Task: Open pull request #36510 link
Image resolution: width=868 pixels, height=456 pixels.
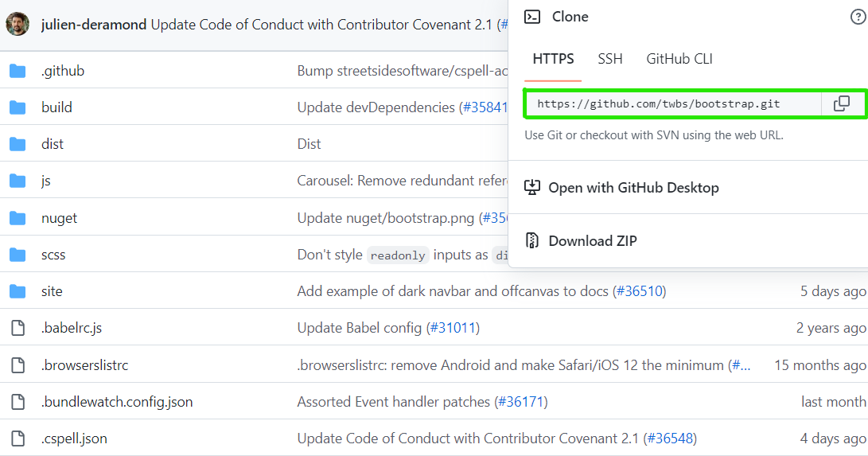Action: pyautogui.click(x=639, y=291)
